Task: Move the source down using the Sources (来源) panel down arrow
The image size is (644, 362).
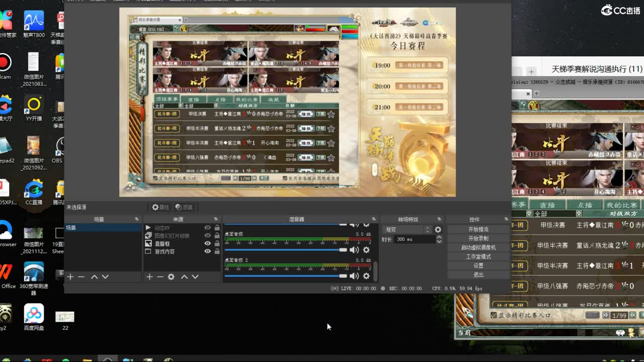Action: point(195,277)
